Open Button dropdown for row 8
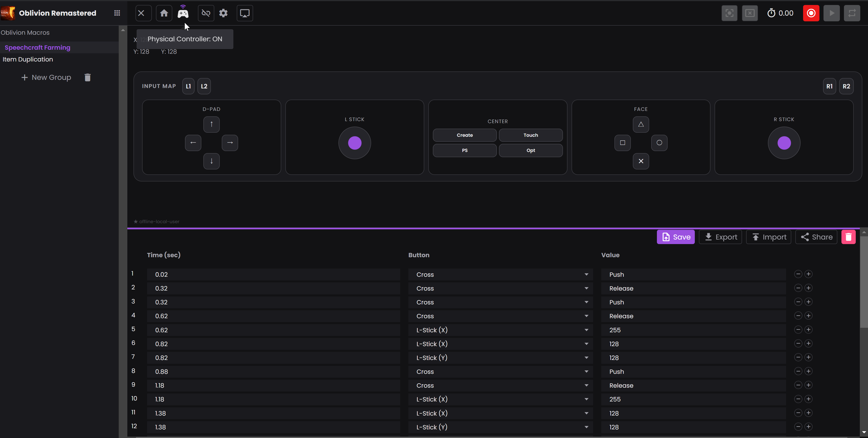Viewport: 868px width, 438px height. [x=500, y=372]
